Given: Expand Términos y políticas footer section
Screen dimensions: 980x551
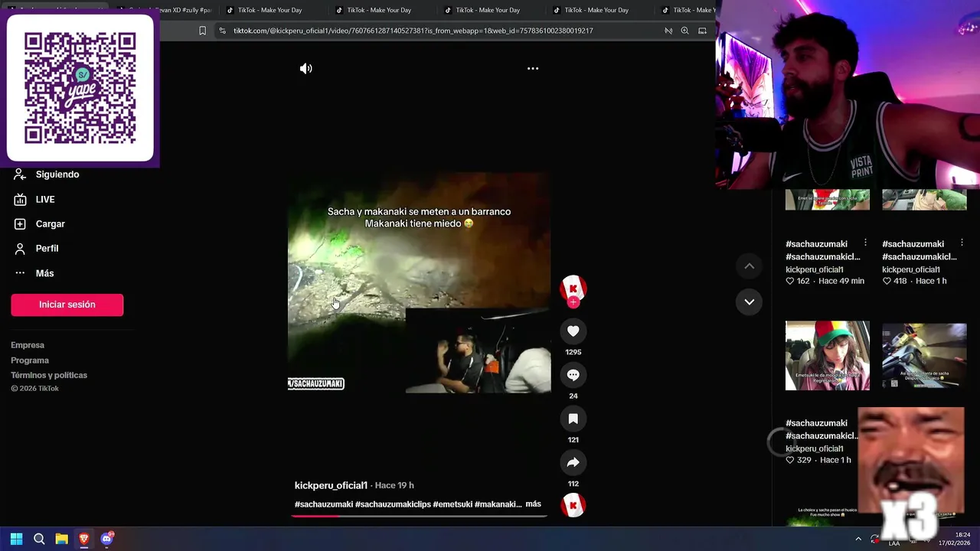Looking at the screenshot, I should (x=49, y=375).
